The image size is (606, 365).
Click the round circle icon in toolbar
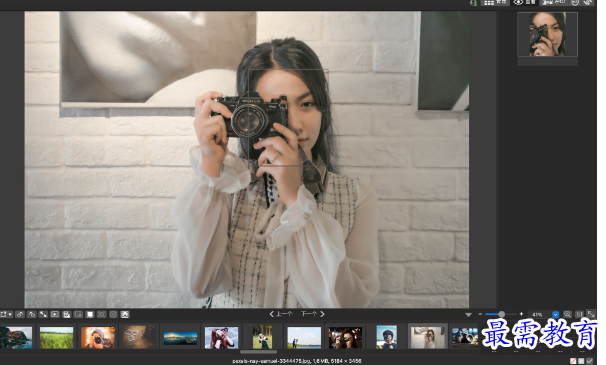coord(113,314)
